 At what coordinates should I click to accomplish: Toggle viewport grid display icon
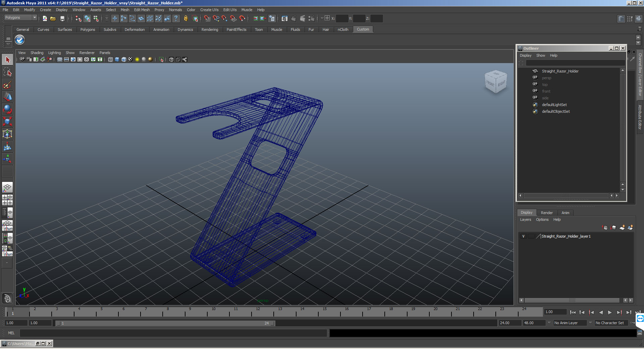coord(60,59)
